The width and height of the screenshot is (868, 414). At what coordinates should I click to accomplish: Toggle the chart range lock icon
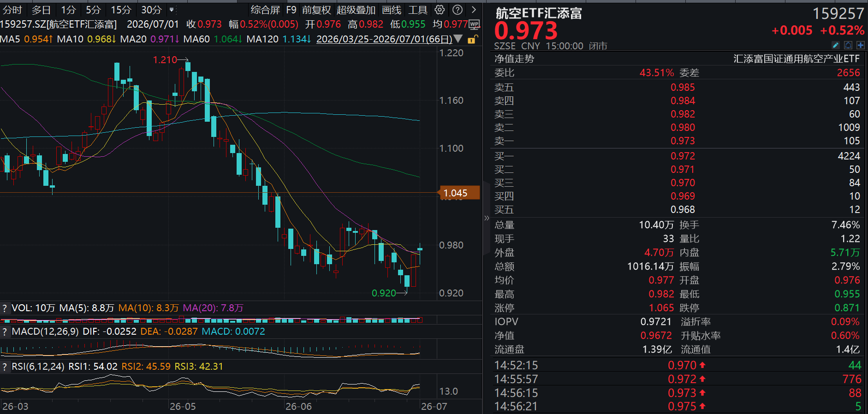[x=472, y=39]
